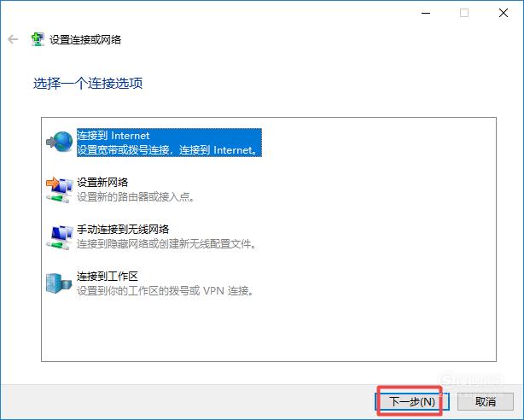Click the icon beside 设置新网络
Screen dimensions: 524x420
pos(60,190)
